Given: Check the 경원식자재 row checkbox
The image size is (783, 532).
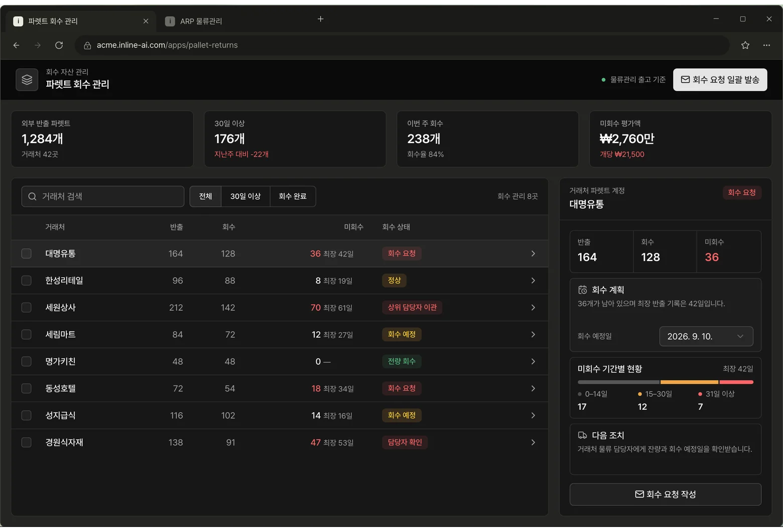Looking at the screenshot, I should pos(26,442).
